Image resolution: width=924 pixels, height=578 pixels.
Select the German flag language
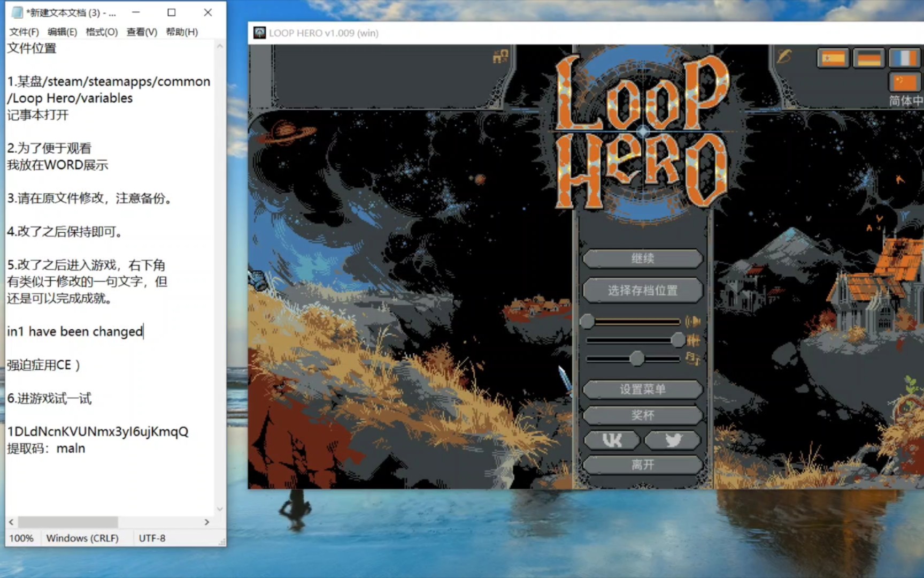click(868, 57)
